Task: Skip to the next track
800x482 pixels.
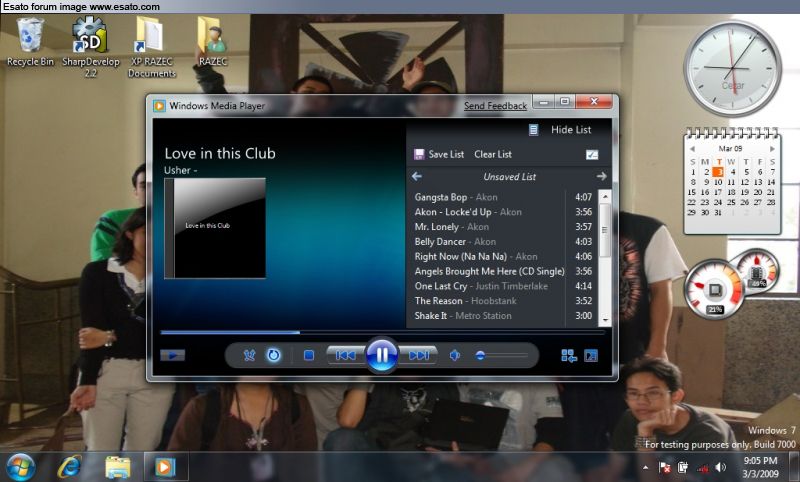Action: point(418,355)
